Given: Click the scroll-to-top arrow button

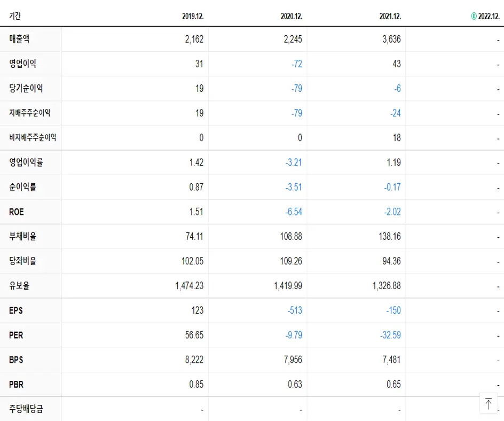Looking at the screenshot, I should click(x=488, y=403).
